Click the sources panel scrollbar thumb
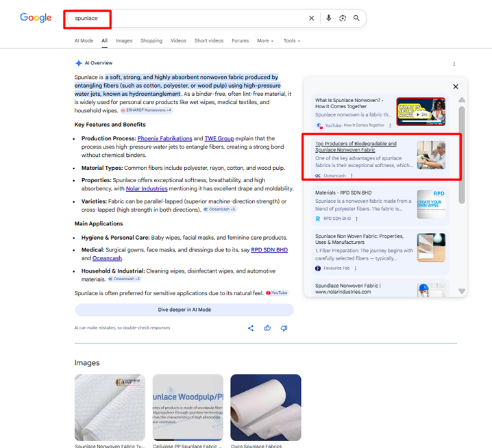The image size is (492, 448). pyautogui.click(x=462, y=155)
